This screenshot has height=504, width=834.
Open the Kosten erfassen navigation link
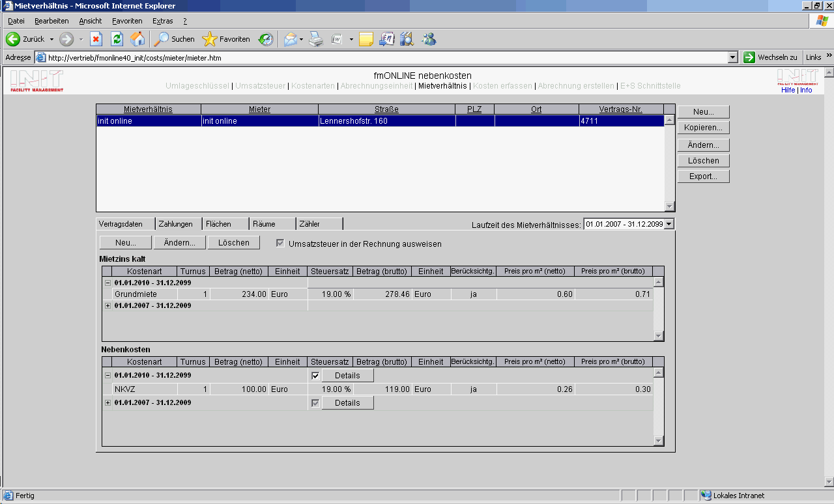tap(502, 86)
